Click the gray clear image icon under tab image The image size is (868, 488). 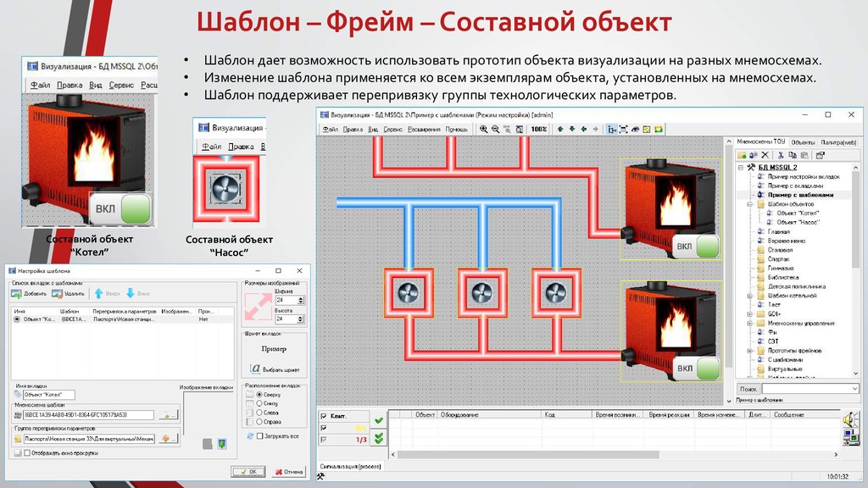208,444
